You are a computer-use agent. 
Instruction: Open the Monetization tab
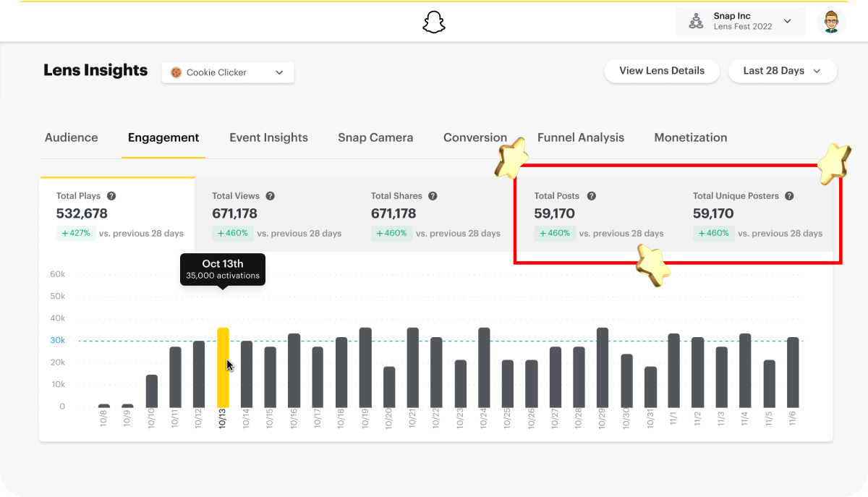pyautogui.click(x=691, y=137)
